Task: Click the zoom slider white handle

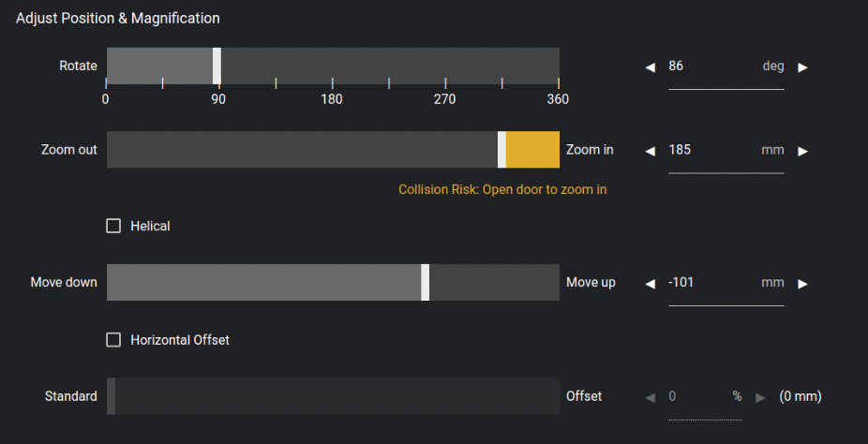Action: click(x=502, y=149)
